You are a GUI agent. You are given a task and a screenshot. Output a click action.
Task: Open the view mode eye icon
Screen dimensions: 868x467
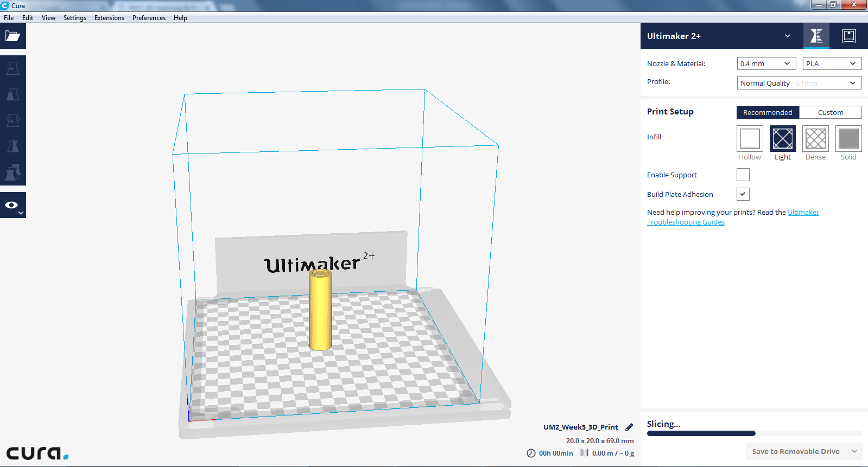tap(13, 205)
